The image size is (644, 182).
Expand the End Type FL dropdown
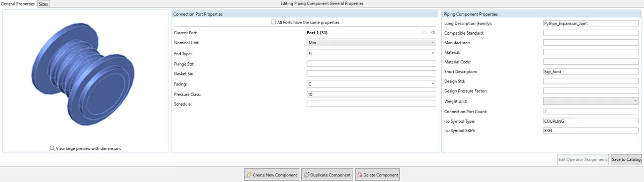(371, 53)
